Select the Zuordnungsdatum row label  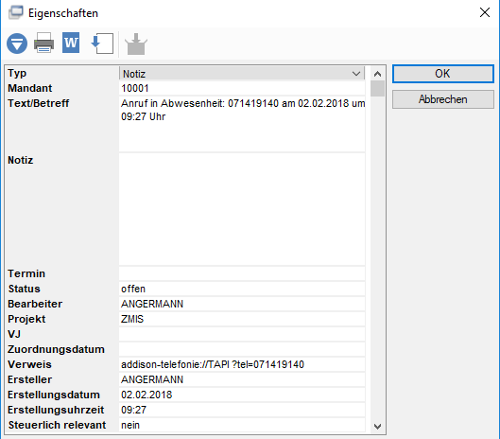point(56,350)
